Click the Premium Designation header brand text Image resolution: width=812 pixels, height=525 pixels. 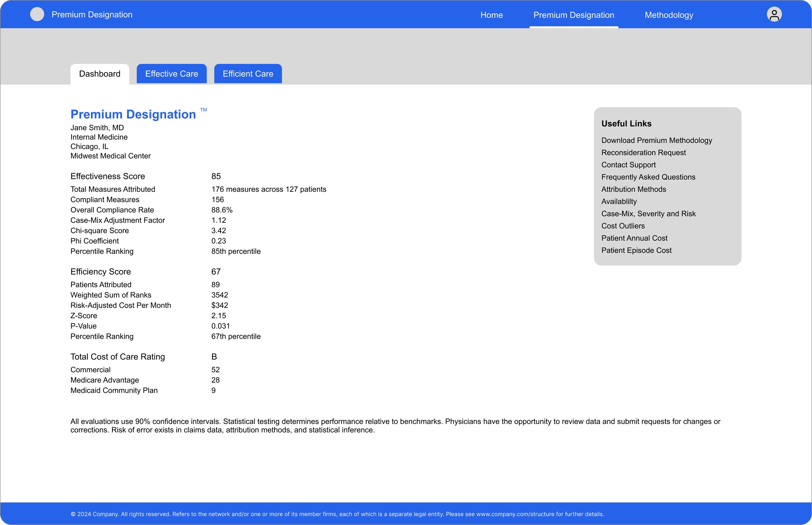tap(92, 15)
